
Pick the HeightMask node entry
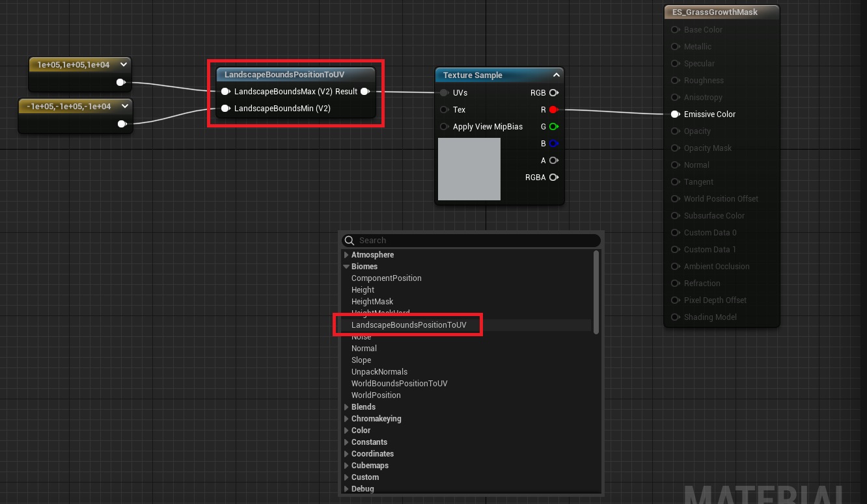(x=372, y=302)
